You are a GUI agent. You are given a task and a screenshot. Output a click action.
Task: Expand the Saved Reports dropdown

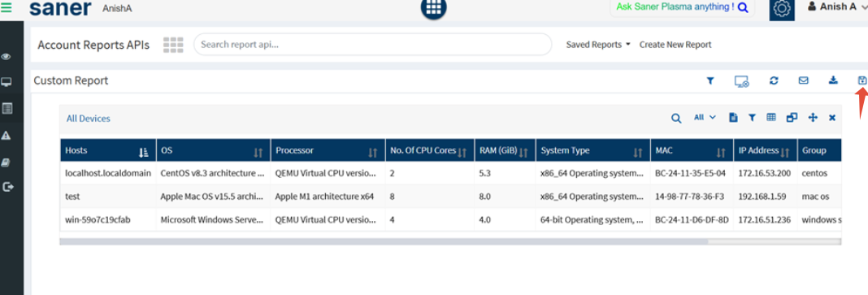pos(598,45)
